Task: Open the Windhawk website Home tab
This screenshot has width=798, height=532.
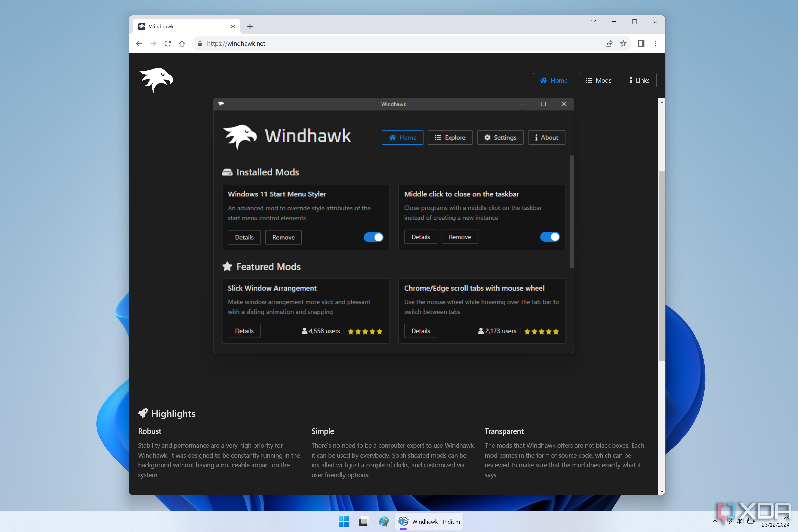Action: [x=553, y=80]
